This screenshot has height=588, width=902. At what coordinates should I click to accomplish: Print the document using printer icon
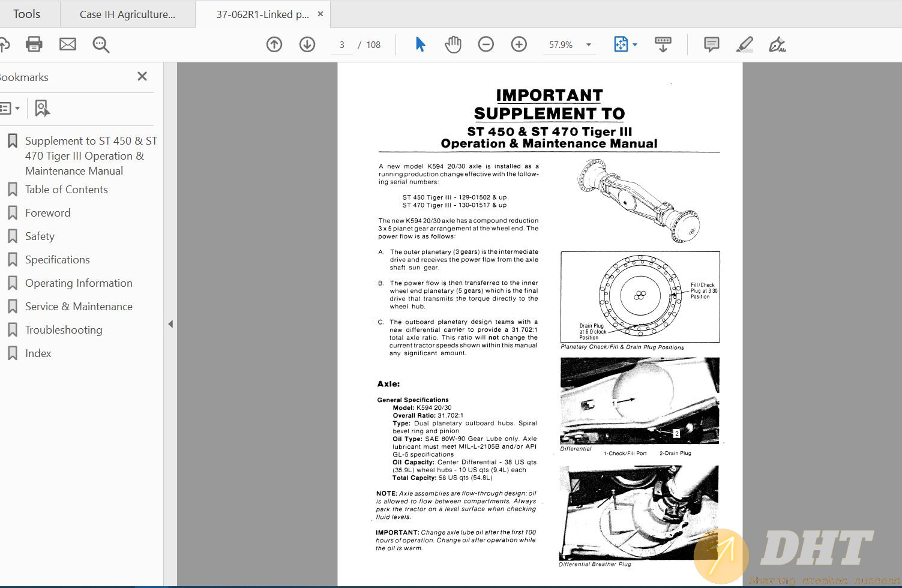34,44
